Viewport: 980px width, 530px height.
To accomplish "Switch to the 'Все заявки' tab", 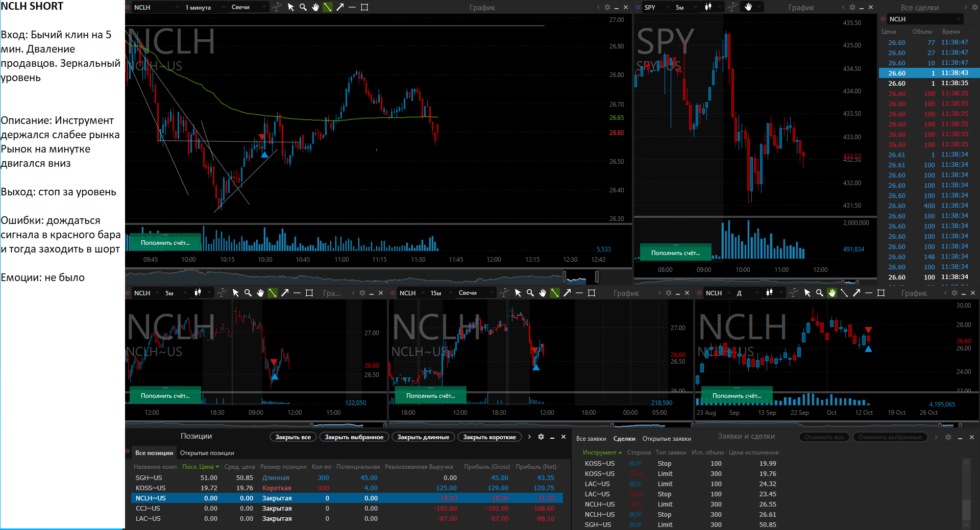I will click(591, 439).
